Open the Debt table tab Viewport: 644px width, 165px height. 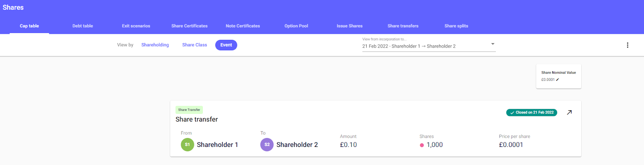pyautogui.click(x=83, y=26)
